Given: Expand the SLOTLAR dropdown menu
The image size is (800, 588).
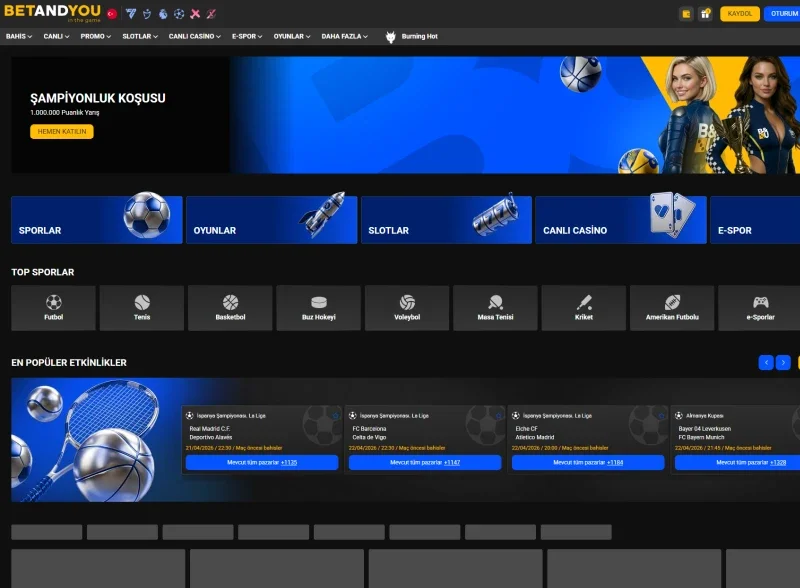Looking at the screenshot, I should 140,36.
